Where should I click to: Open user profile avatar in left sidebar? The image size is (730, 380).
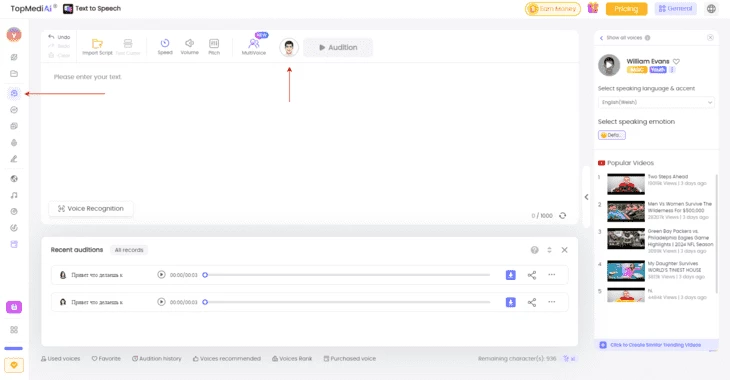tap(14, 34)
